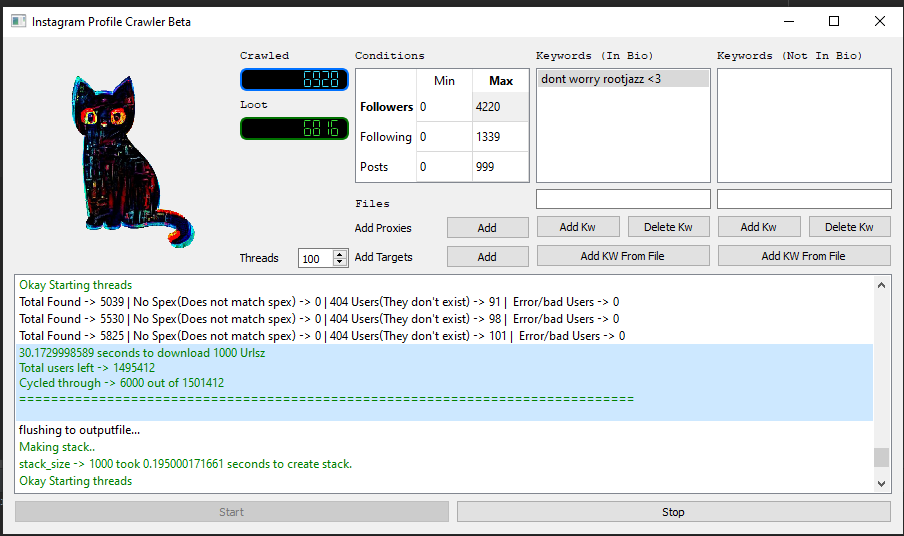Click log line 'Total Found -> 5530'

(319, 319)
